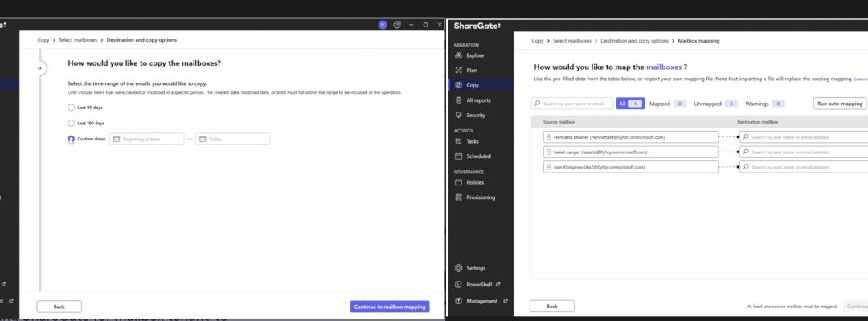Viewport: 868px width, 321px height.
Task: Open the help icon in left window title bar
Action: [x=397, y=25]
